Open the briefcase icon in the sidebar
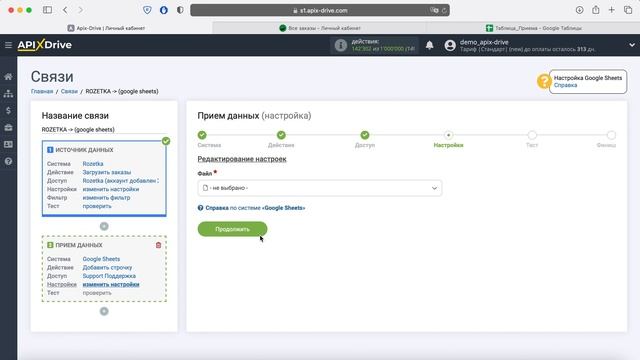This screenshot has width=640, height=360. (x=8, y=128)
